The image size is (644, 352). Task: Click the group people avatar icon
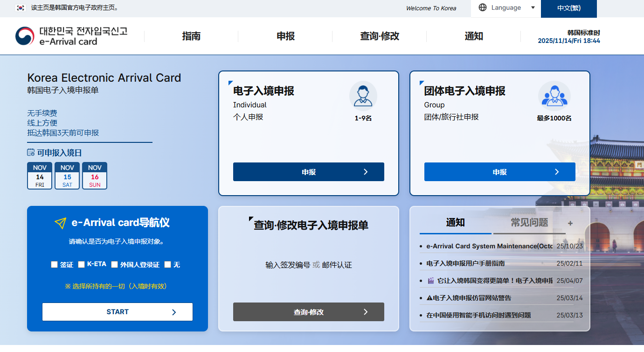pyautogui.click(x=554, y=95)
